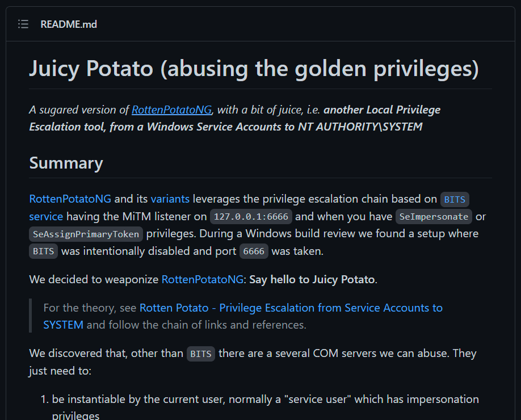Screen dimensions: 521x420
Task: Open the italic RottenPotatoNG link in tagline
Action: click(x=172, y=110)
